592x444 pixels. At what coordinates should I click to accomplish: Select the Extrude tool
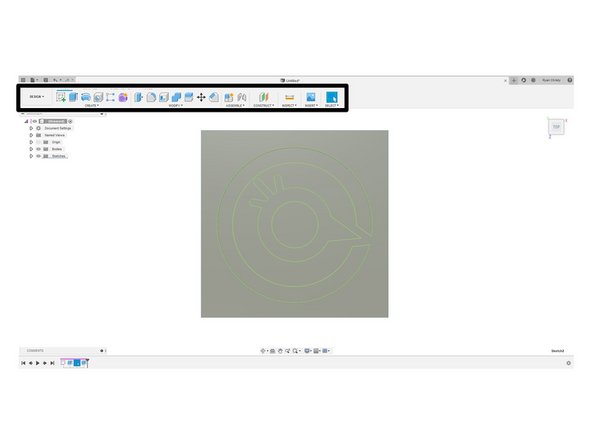click(x=73, y=97)
